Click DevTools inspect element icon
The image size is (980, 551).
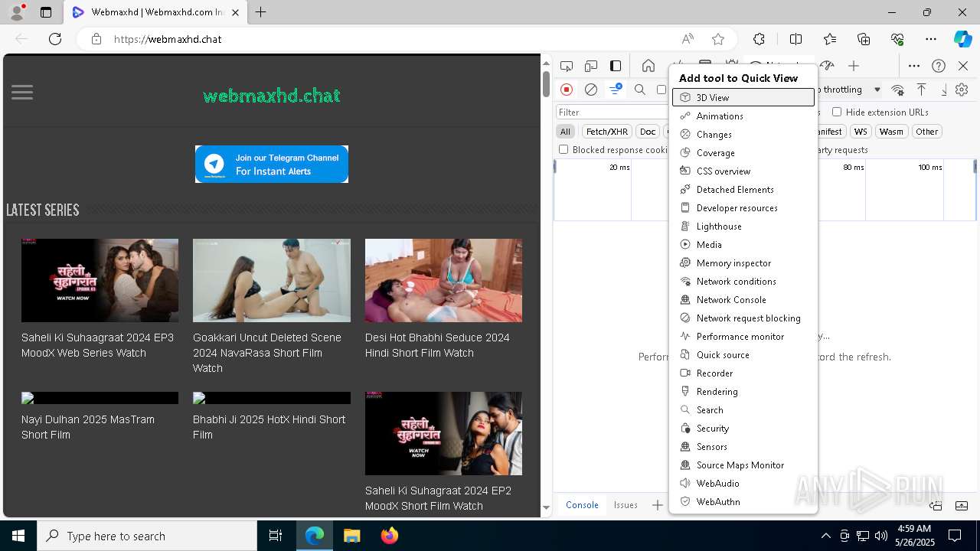click(567, 66)
